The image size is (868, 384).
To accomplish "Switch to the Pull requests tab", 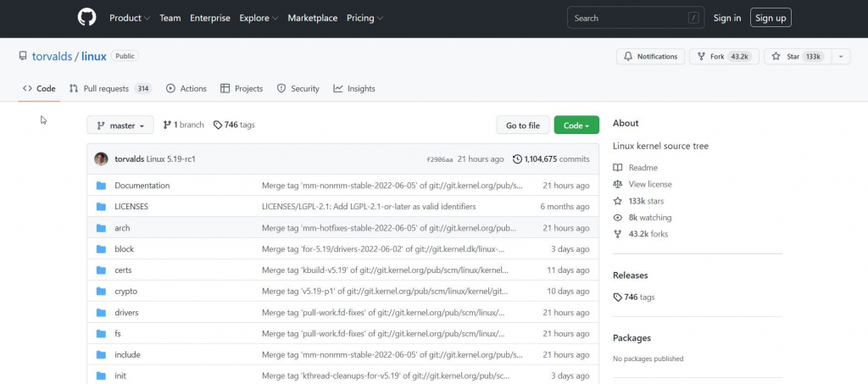I will click(110, 88).
